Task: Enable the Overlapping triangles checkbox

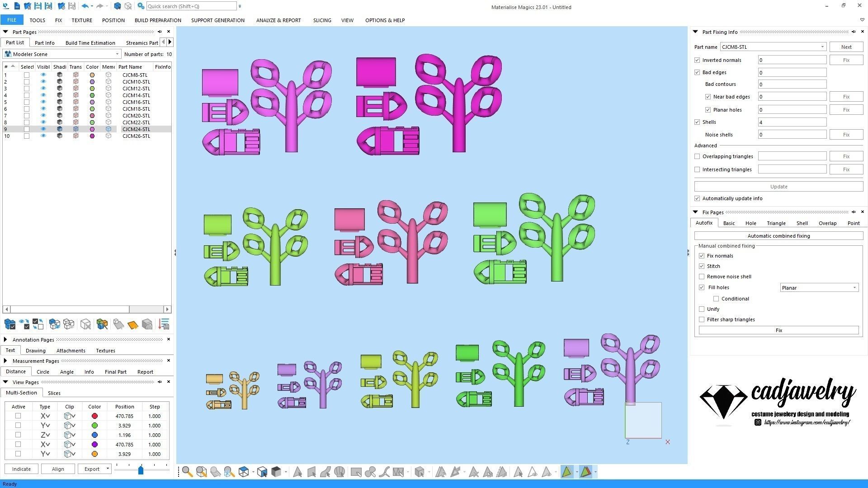Action: [697, 156]
